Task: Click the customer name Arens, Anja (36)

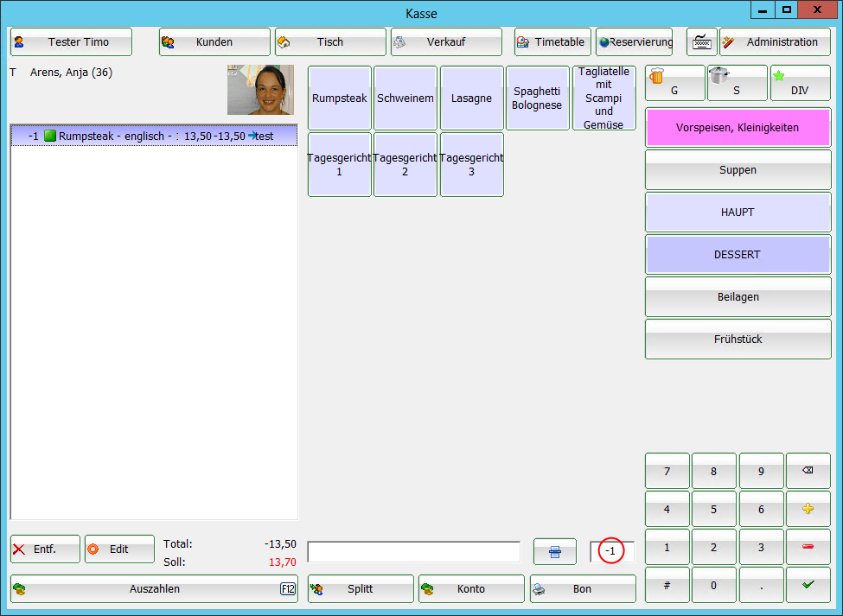Action: tap(71, 73)
